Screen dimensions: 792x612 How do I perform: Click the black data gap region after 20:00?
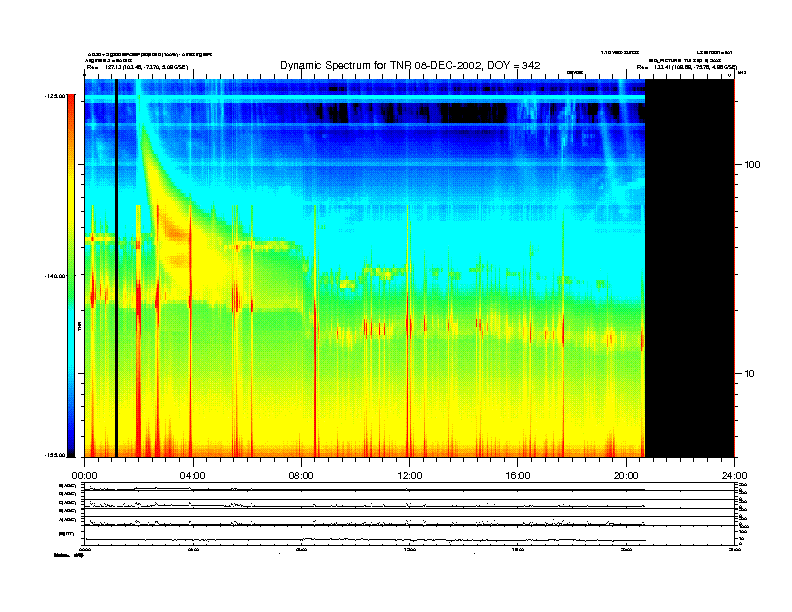[689, 268]
